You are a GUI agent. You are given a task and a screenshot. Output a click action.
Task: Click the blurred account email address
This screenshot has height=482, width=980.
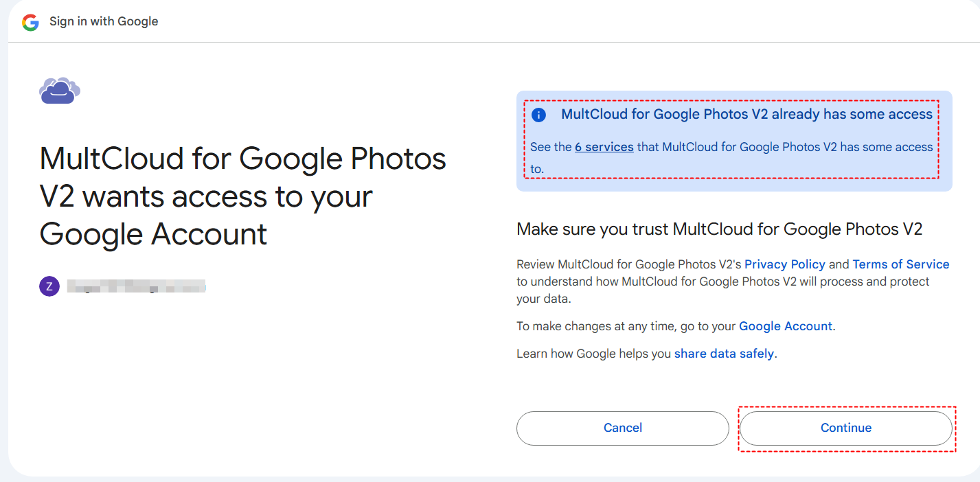pos(137,286)
